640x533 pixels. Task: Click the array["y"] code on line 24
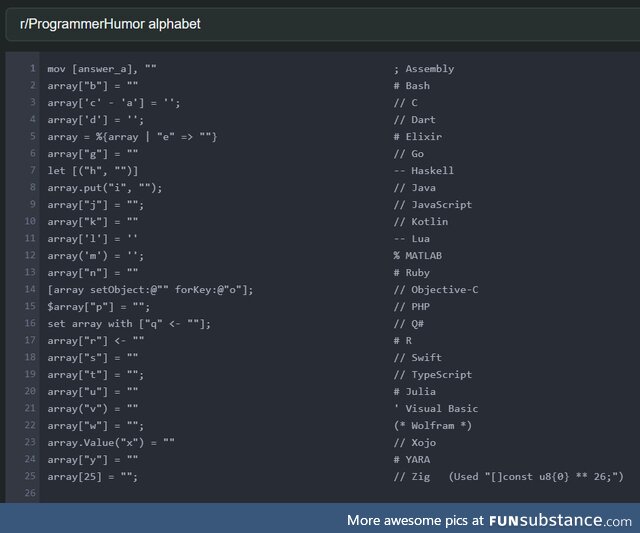pyautogui.click(x=93, y=460)
